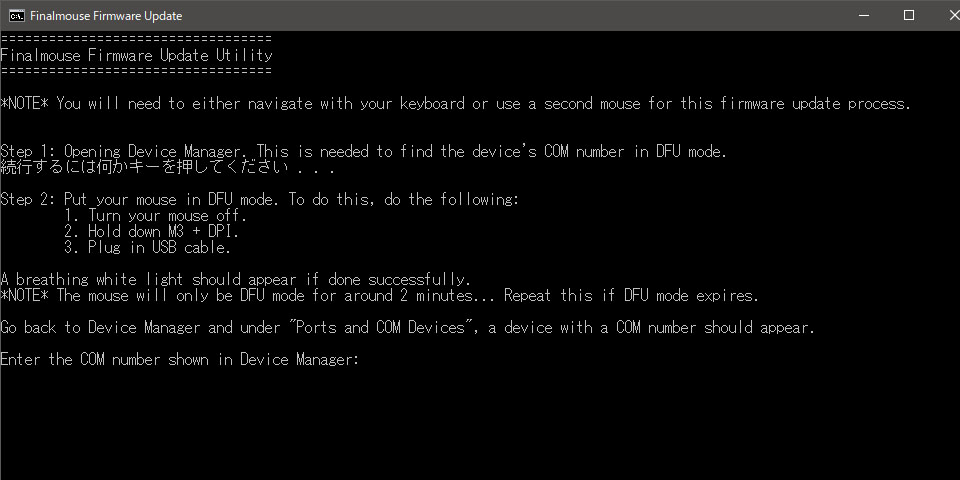
Task: Click the COM number input prompt line
Action: tap(179, 360)
